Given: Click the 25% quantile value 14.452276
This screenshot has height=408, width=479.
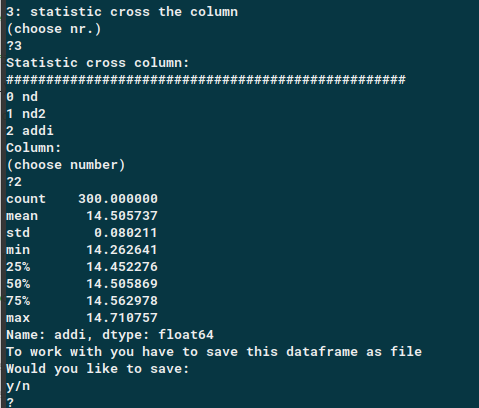Looking at the screenshot, I should tap(122, 267).
